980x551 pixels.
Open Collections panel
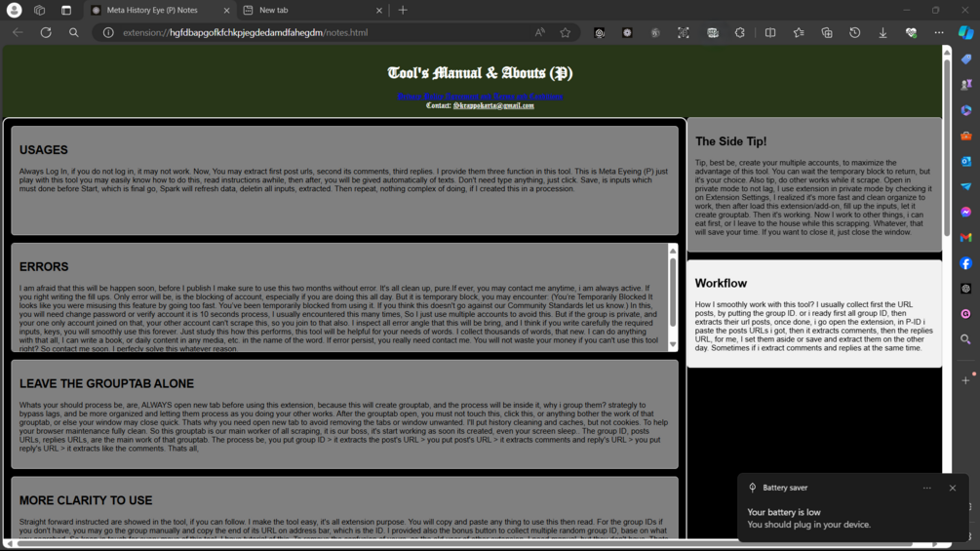coord(827,32)
